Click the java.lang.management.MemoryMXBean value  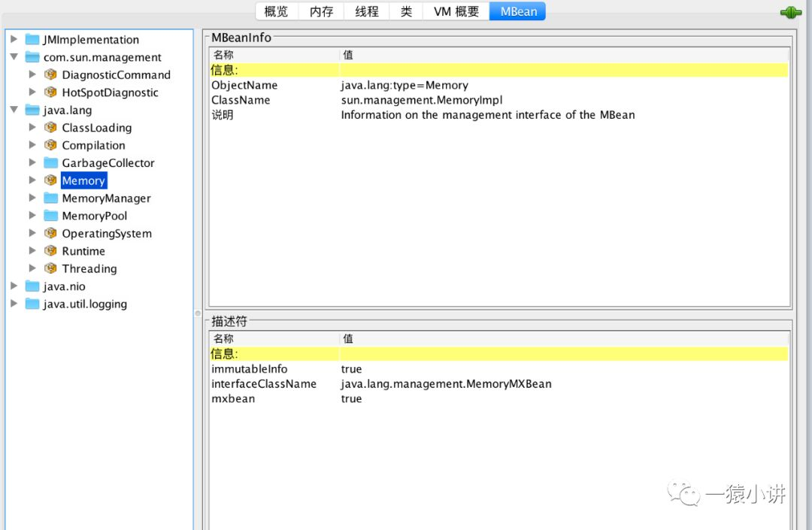446,383
